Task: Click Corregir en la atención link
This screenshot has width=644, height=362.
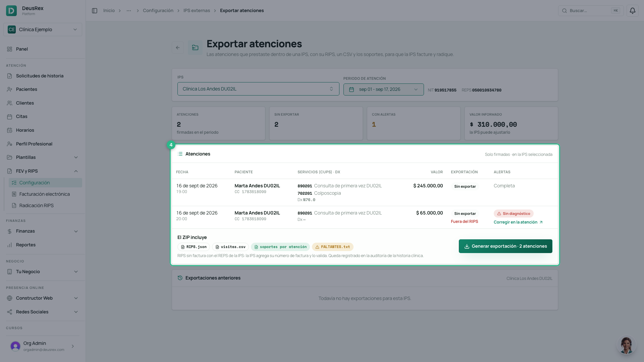Action: 518,222
